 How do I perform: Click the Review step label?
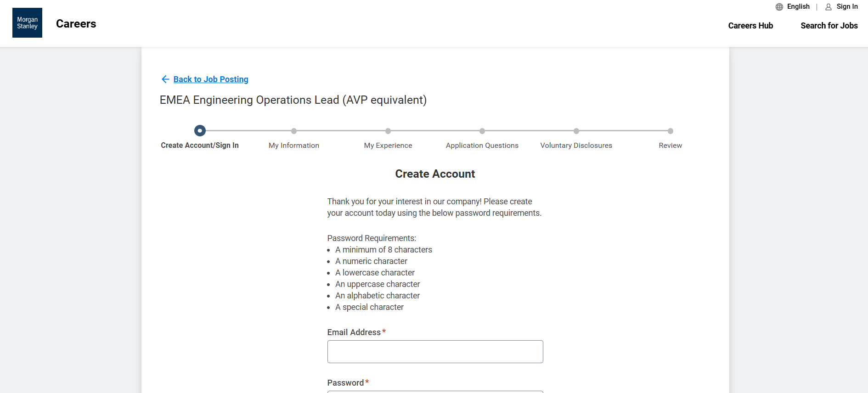tap(671, 146)
